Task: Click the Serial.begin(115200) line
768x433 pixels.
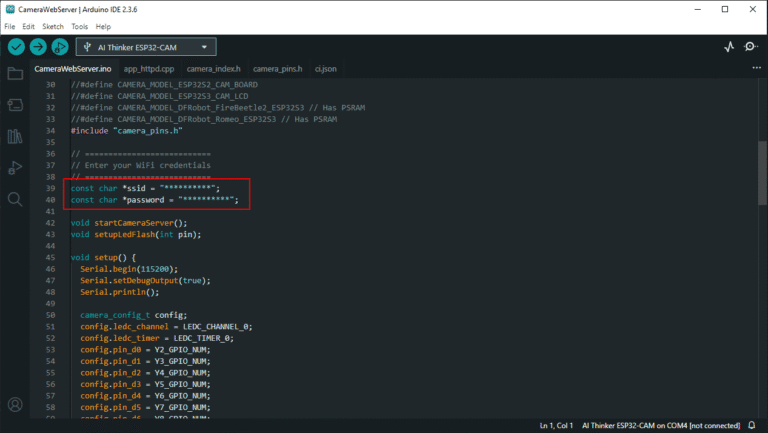Action: point(129,269)
